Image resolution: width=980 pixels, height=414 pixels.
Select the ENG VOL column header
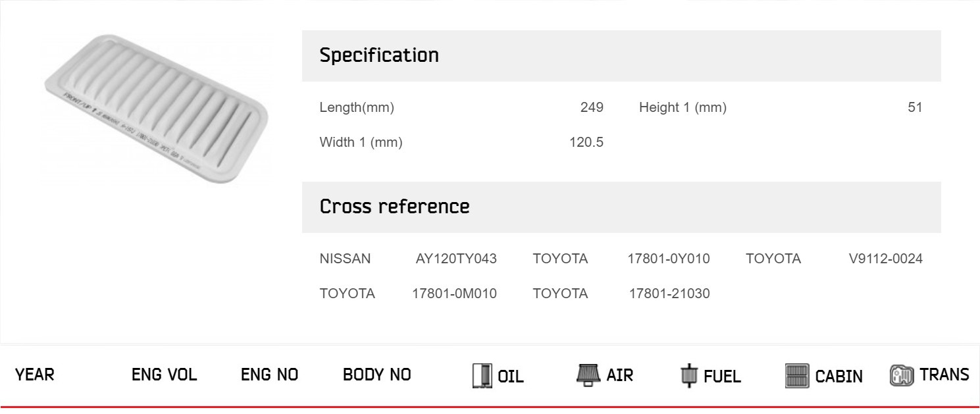pos(164,375)
